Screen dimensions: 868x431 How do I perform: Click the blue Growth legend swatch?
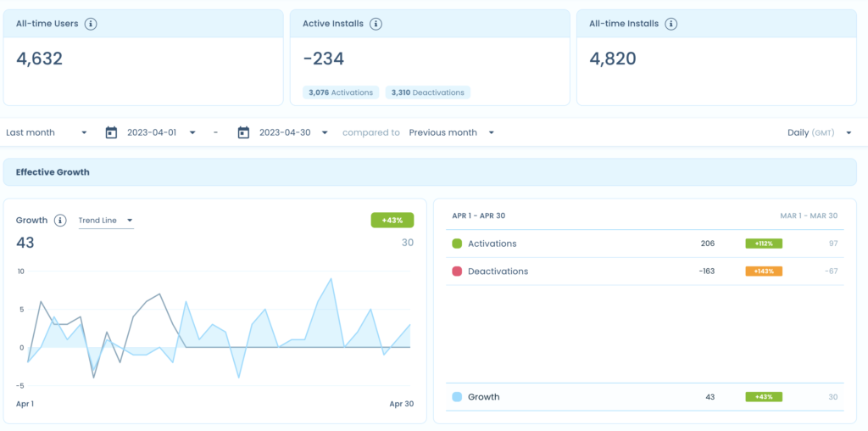457,397
